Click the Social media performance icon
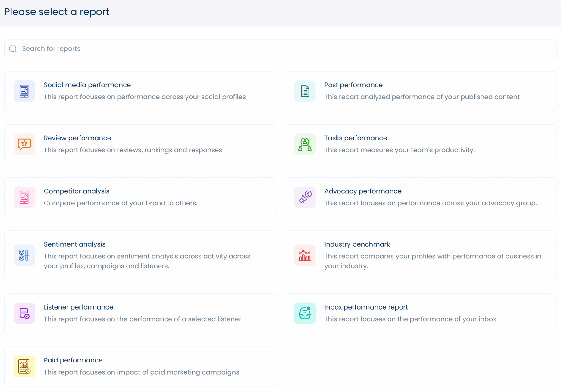561x392 pixels. click(x=24, y=91)
